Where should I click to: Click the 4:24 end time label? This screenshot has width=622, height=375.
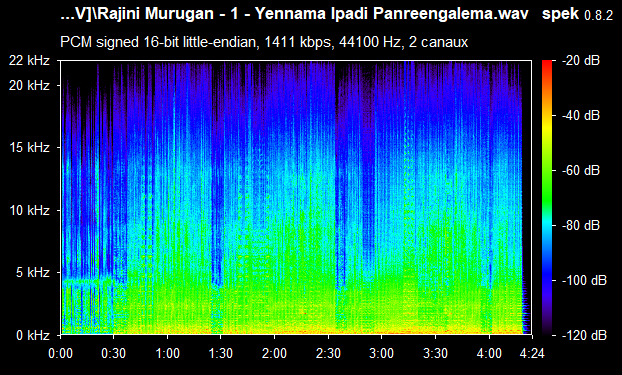532,353
